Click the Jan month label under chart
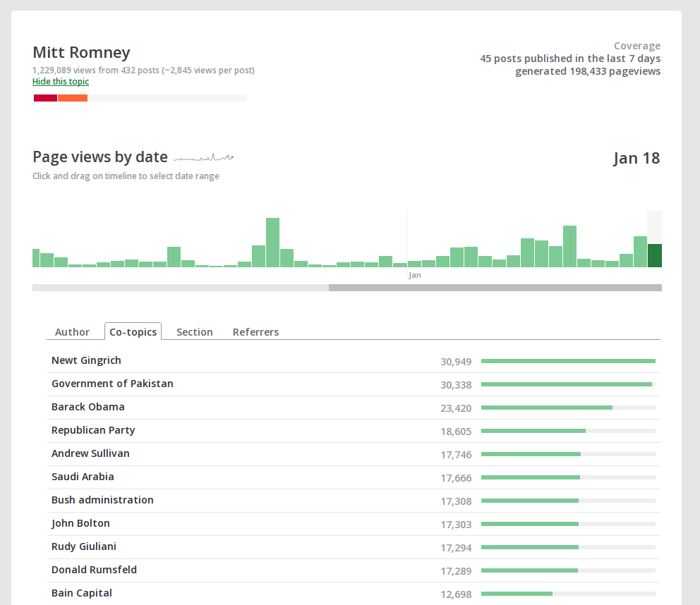Image resolution: width=700 pixels, height=605 pixels. (x=415, y=275)
